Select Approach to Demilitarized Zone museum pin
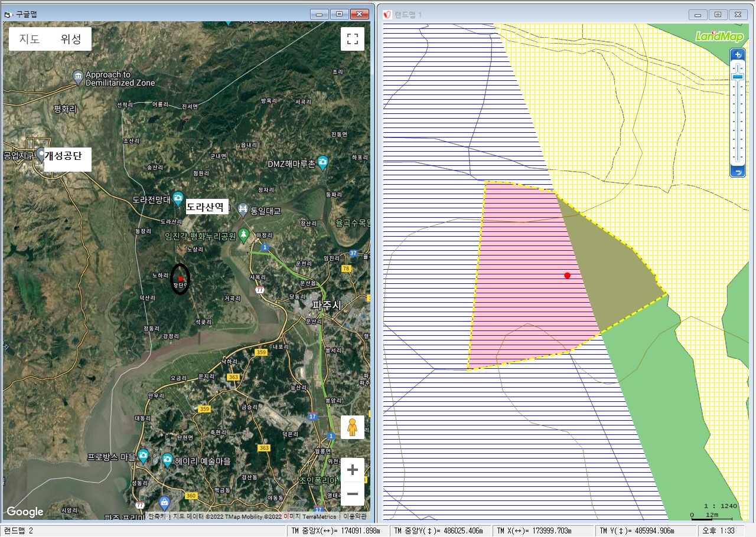Screen dimensions: 756x537 tap(78, 77)
